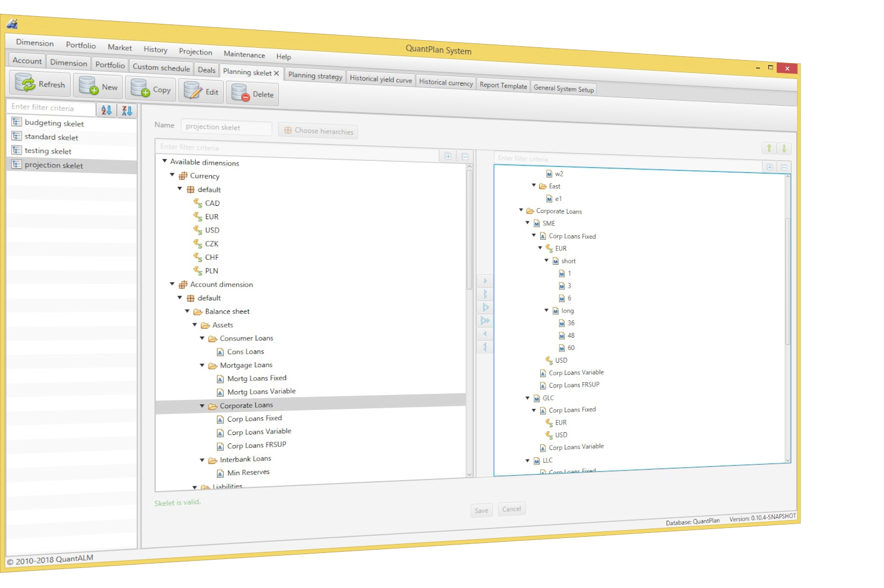Viewport: 884px width, 588px height.
Task: Click the Refresh toolbar button
Action: [41, 84]
